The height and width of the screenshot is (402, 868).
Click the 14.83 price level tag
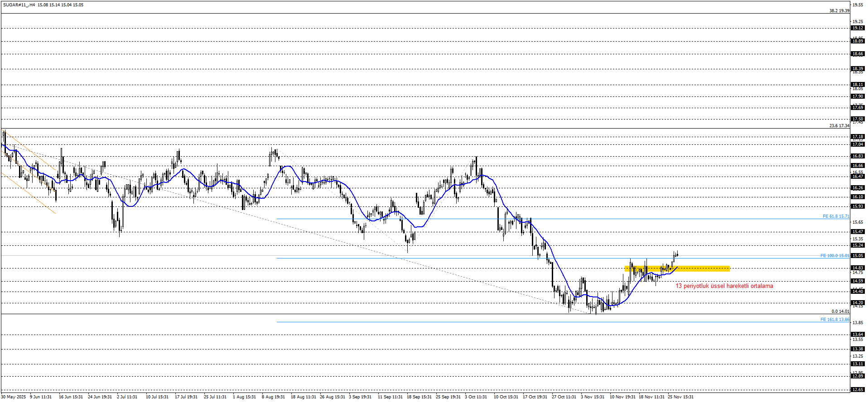[x=858, y=268]
